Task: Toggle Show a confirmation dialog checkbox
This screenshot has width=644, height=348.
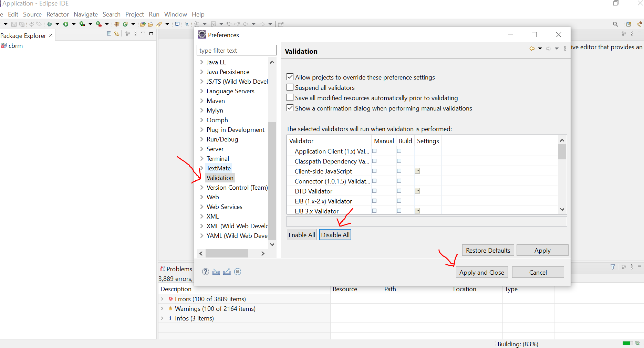Action: pyautogui.click(x=290, y=108)
